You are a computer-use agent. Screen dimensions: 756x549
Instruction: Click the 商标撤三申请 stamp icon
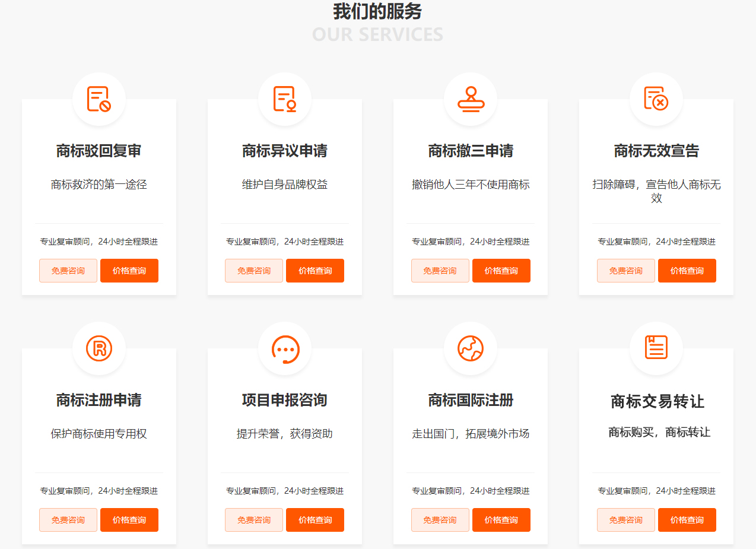(471, 99)
